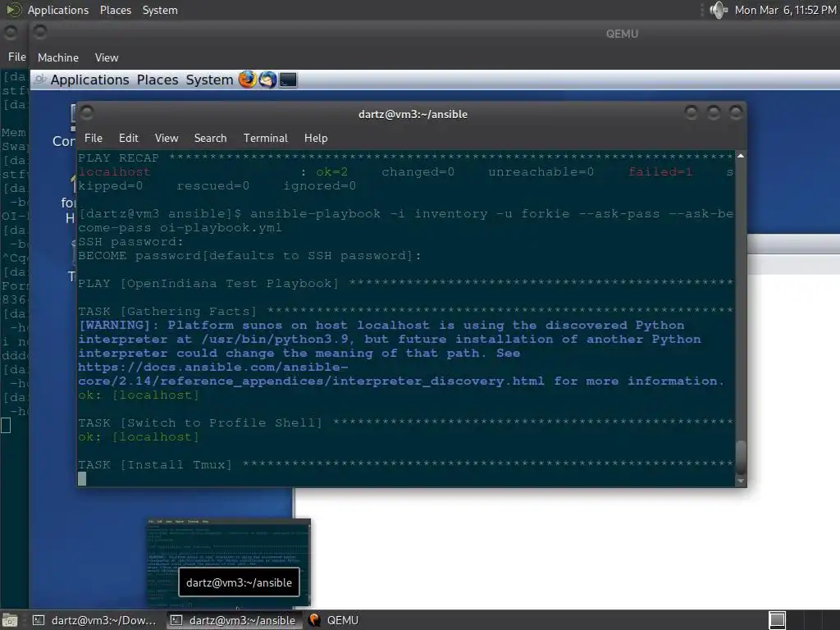Open the terminal's File menu
840x630 pixels.
pos(94,138)
